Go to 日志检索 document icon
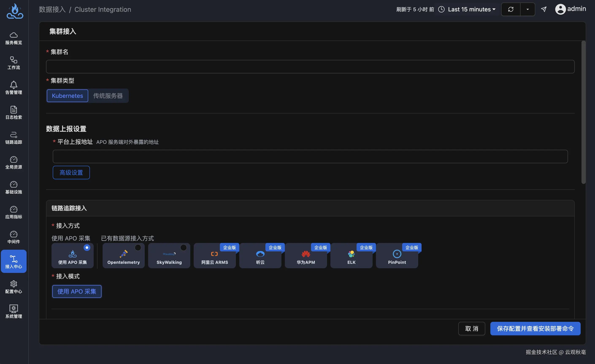The height and width of the screenshot is (364, 595). (x=14, y=110)
